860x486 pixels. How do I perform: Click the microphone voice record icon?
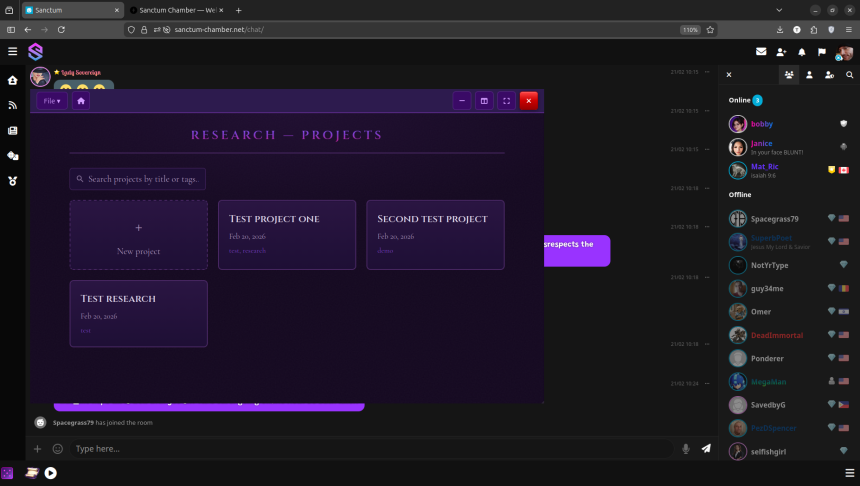[686, 449]
